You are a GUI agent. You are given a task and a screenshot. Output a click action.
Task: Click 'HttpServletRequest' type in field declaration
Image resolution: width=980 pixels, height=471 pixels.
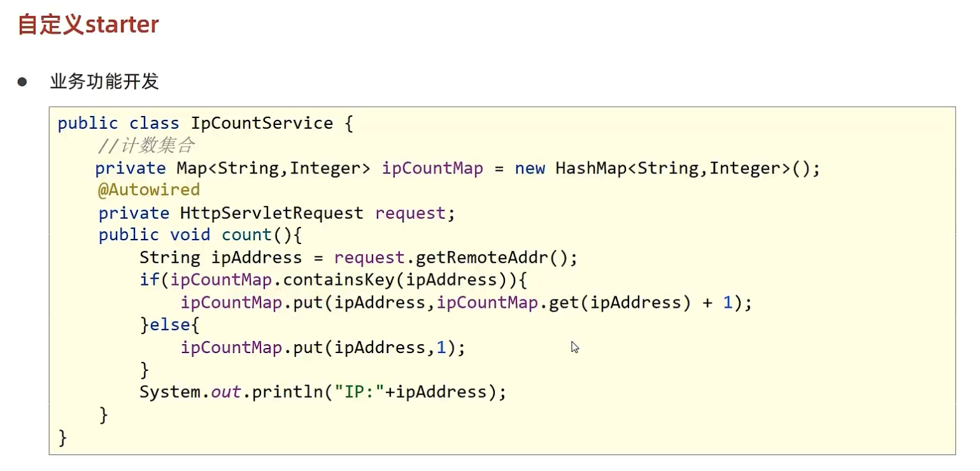tap(271, 213)
